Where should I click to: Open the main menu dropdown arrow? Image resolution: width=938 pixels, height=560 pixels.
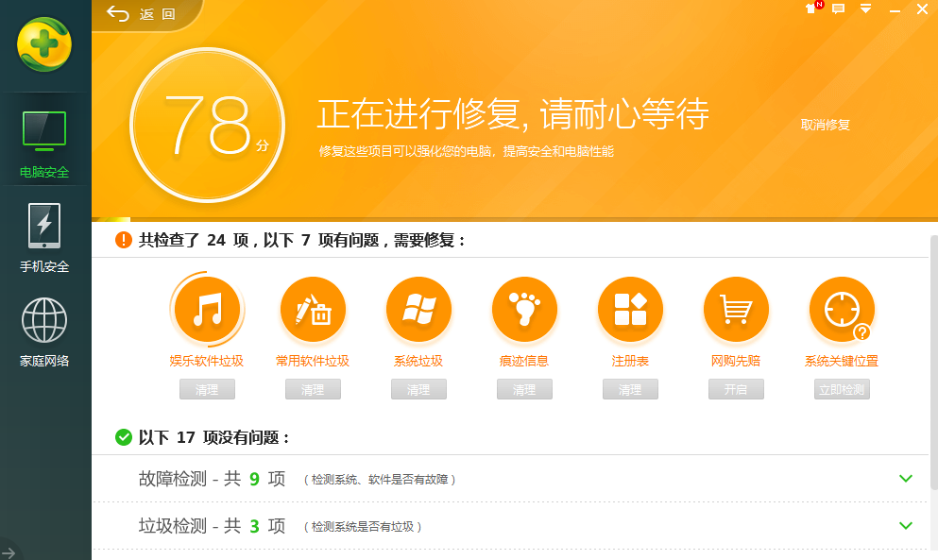click(865, 9)
